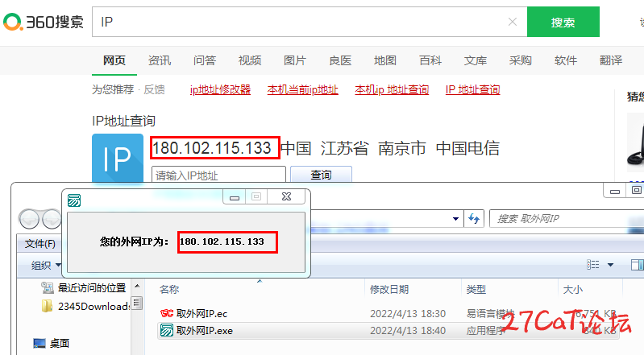Click the IP地址查询 result title
The width and height of the screenshot is (644, 355).
123,121
